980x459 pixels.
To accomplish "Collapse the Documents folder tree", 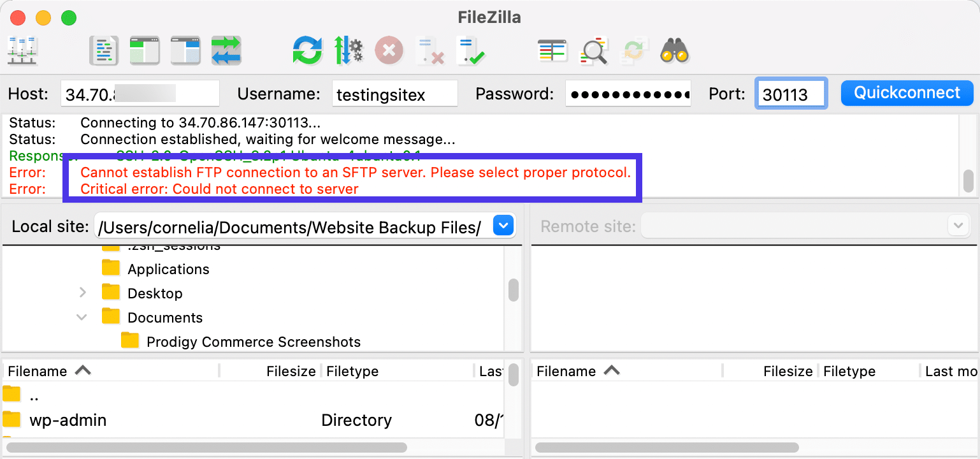I will [x=82, y=317].
